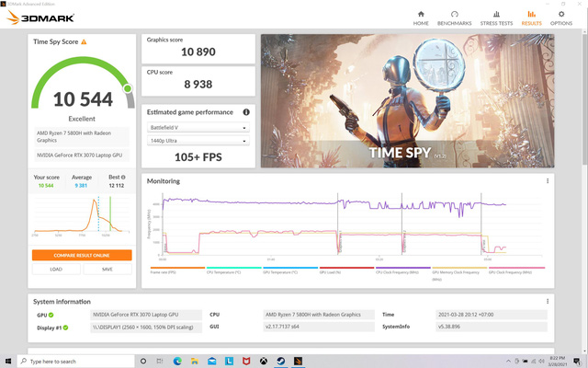Image resolution: width=588 pixels, height=368 pixels.
Task: Click the taskbar clock and date
Action: point(557,362)
